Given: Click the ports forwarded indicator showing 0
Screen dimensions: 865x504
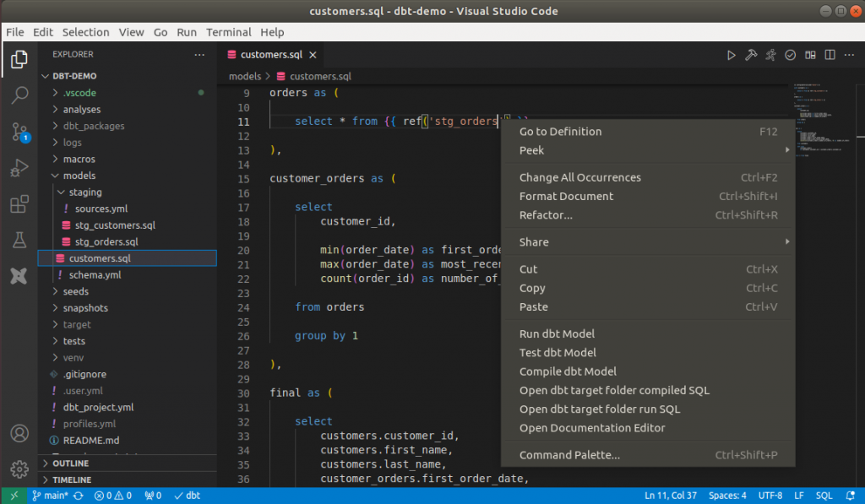Looking at the screenshot, I should 153,496.
